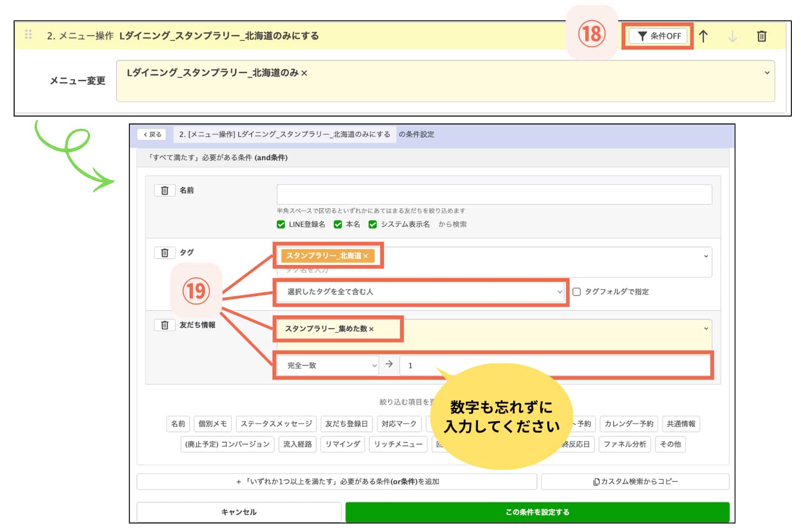This screenshot has width=801, height=532.
Task: Open the 選択したタグを全て含む人 dropdown
Action: 559,291
